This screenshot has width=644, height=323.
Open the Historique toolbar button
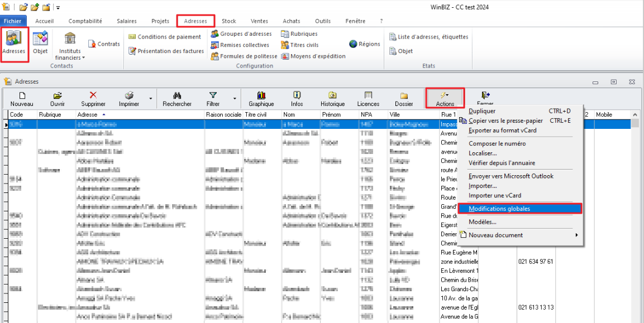(x=333, y=99)
